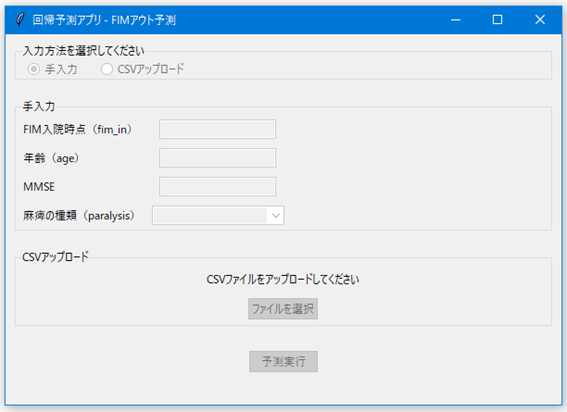Click the feather app icon in title bar

(x=20, y=20)
